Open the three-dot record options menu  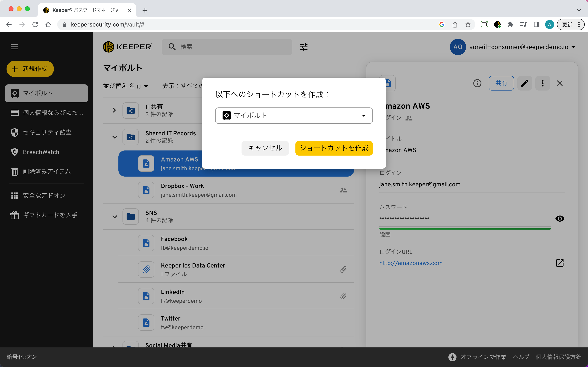click(542, 83)
